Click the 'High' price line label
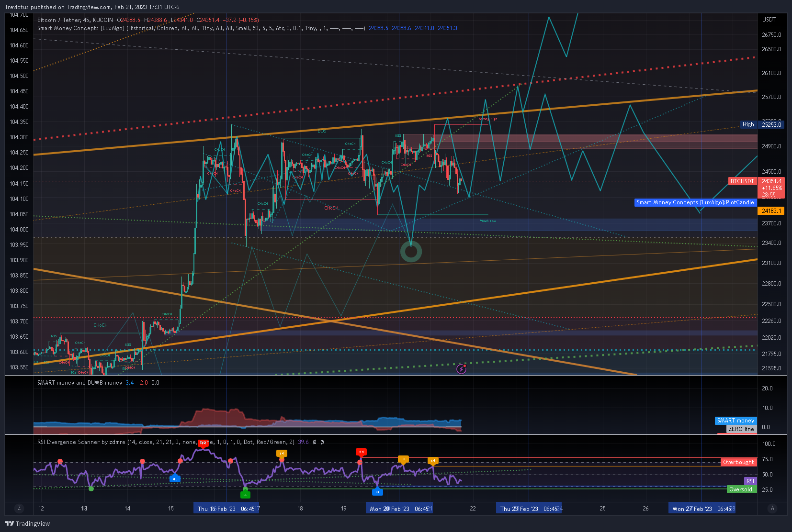Viewport: 792px width, 532px height. (x=748, y=124)
